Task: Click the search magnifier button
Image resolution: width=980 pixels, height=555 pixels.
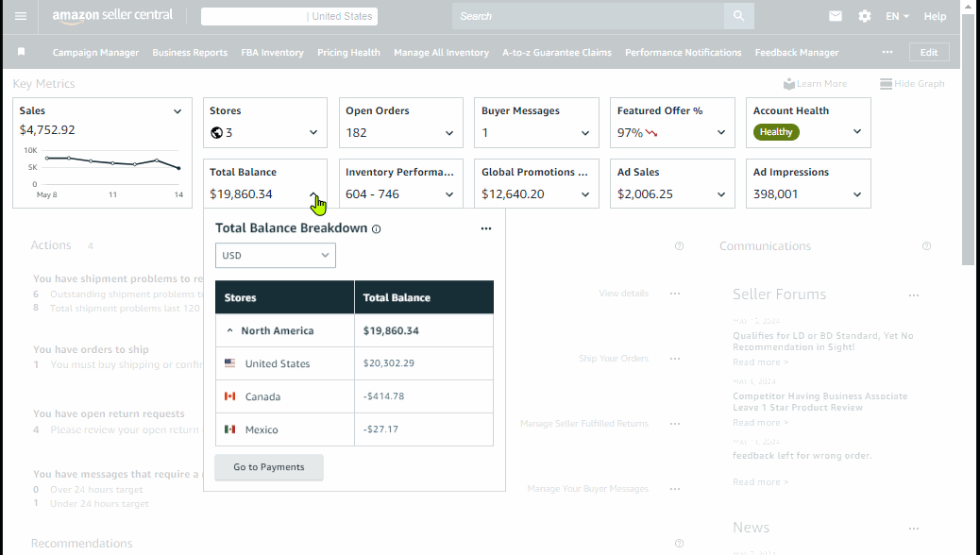Action: pos(738,16)
